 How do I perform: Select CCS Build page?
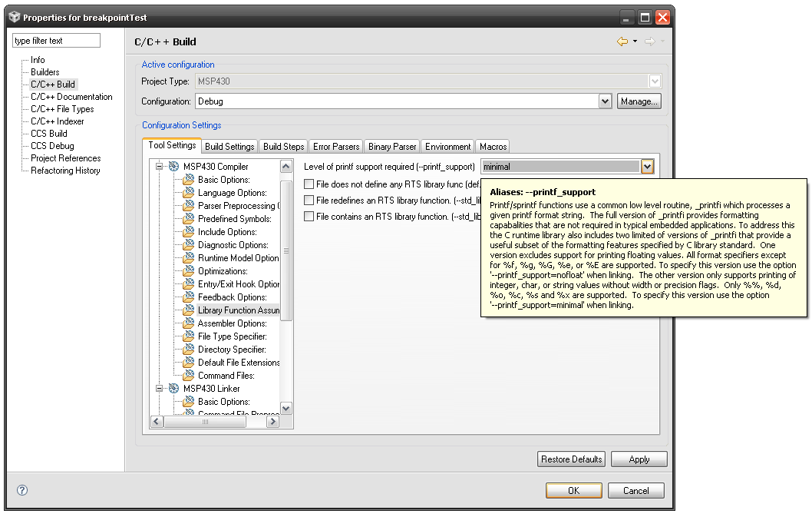48,133
